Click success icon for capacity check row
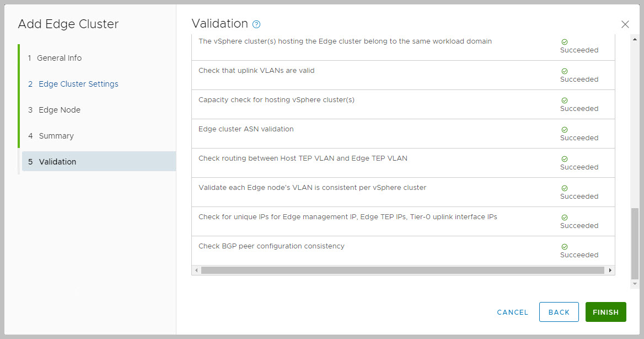 (564, 100)
